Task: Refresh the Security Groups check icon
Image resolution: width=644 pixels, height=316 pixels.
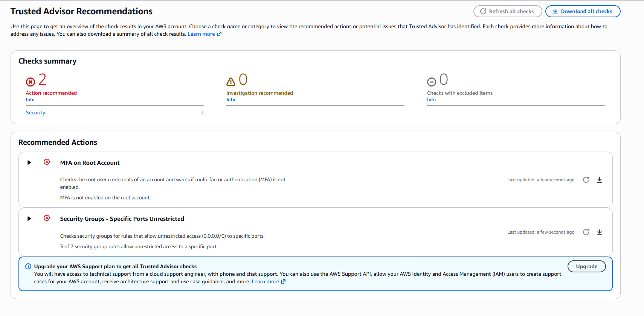Action: tap(586, 232)
